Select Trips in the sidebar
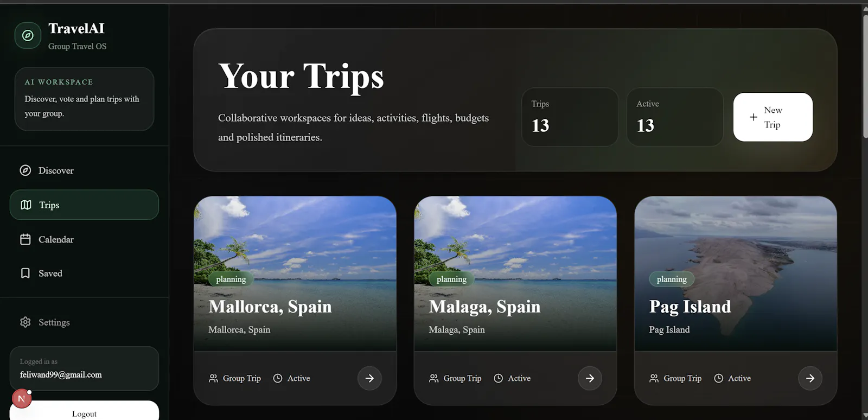This screenshot has width=868, height=420. coord(84,205)
